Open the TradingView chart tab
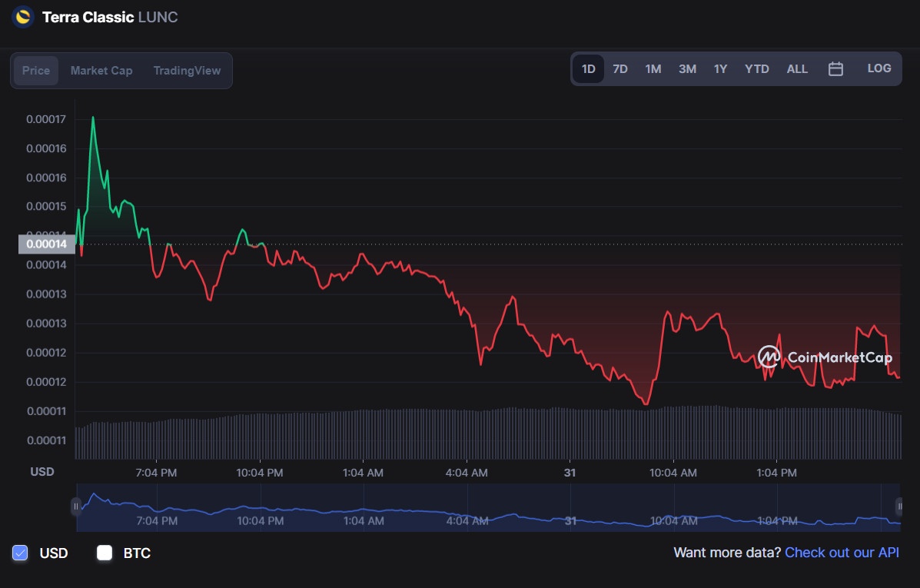 187,70
